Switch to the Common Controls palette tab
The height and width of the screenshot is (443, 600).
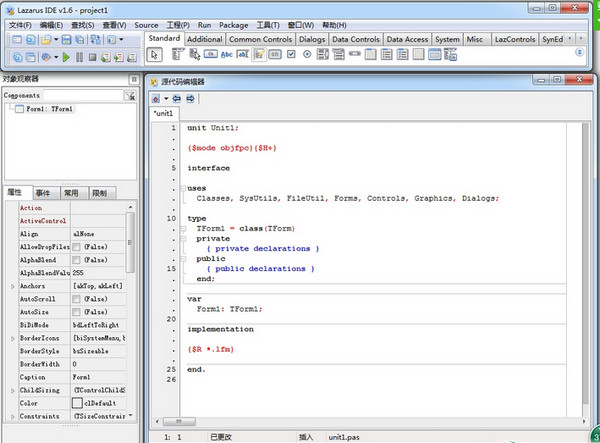pos(260,39)
